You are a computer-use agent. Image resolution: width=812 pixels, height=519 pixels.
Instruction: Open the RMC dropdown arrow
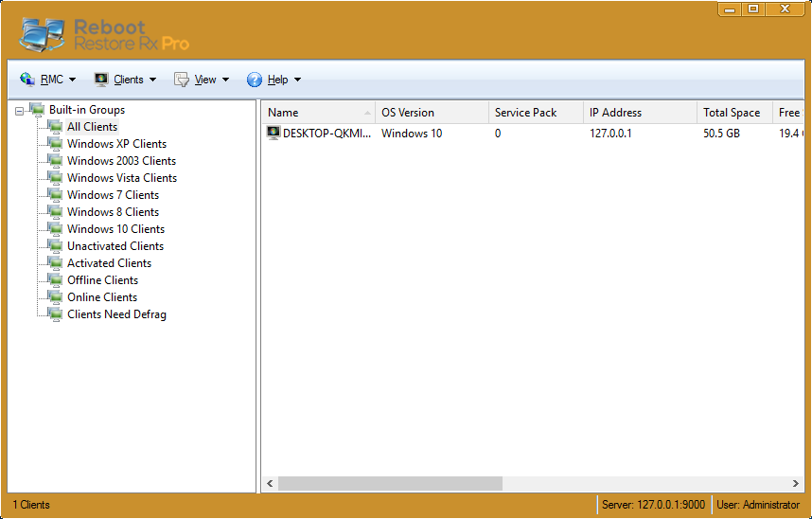pos(72,81)
